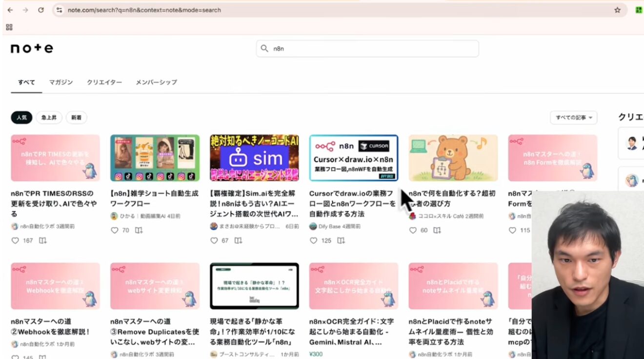Screen dimensions: 644x359
Task: Switch sorting to 急上昇
Action: (x=49, y=118)
